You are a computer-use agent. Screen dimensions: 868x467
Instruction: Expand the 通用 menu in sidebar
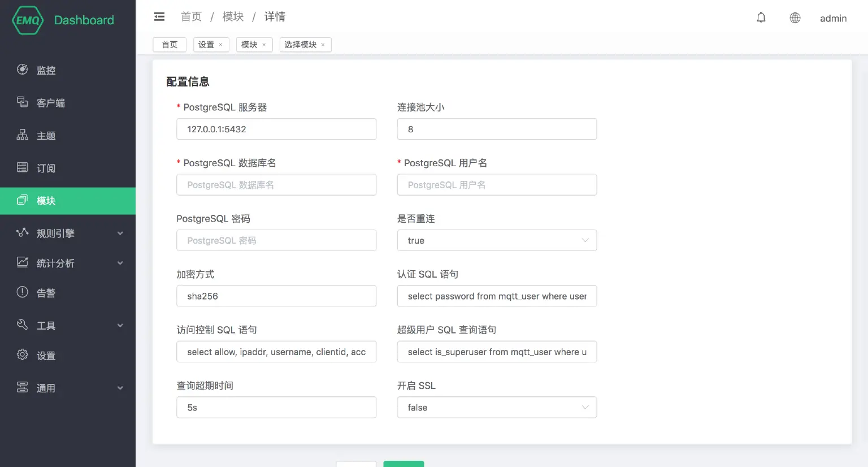(46, 388)
